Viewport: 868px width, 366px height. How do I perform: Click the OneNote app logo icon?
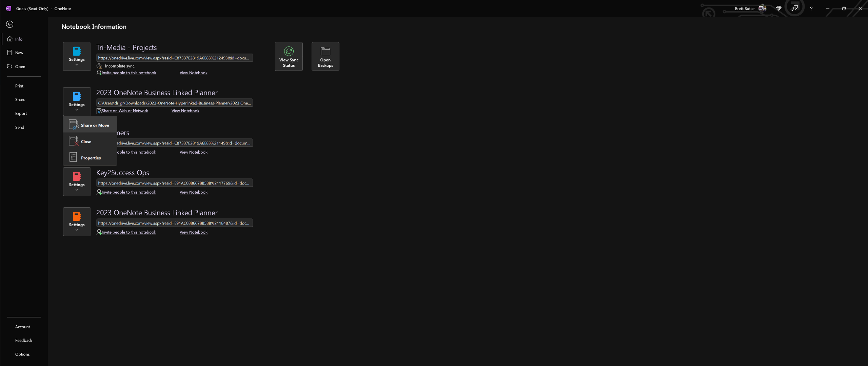[8, 8]
